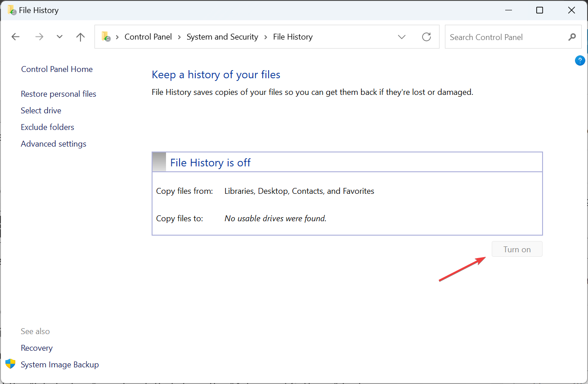Click the Back navigation arrow

(16, 37)
